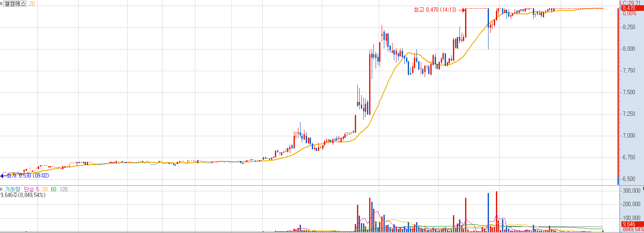
Task: Click the red 9,646 volume tag
Action: coord(632,224)
